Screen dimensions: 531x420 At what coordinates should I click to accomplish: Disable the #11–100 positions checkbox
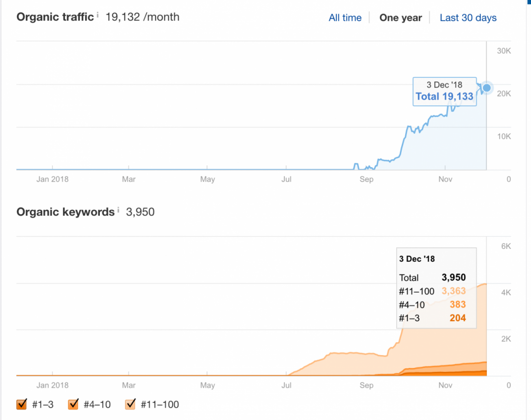(x=131, y=404)
